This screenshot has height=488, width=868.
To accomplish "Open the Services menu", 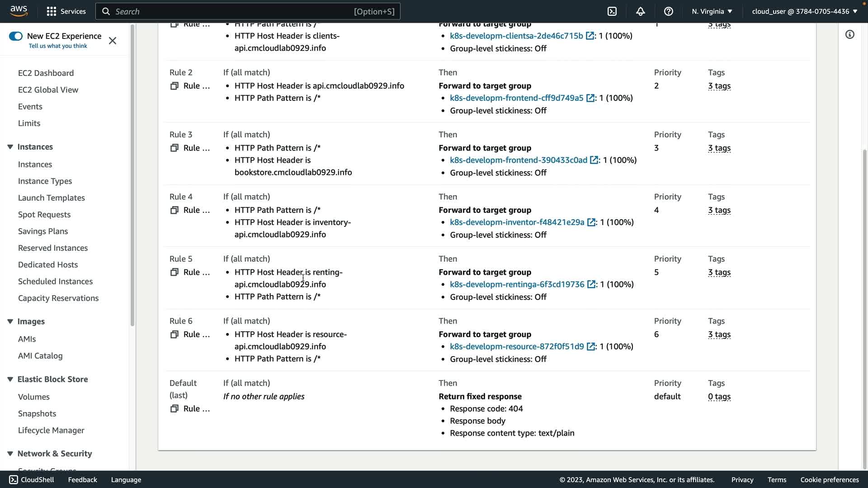I will (x=66, y=11).
